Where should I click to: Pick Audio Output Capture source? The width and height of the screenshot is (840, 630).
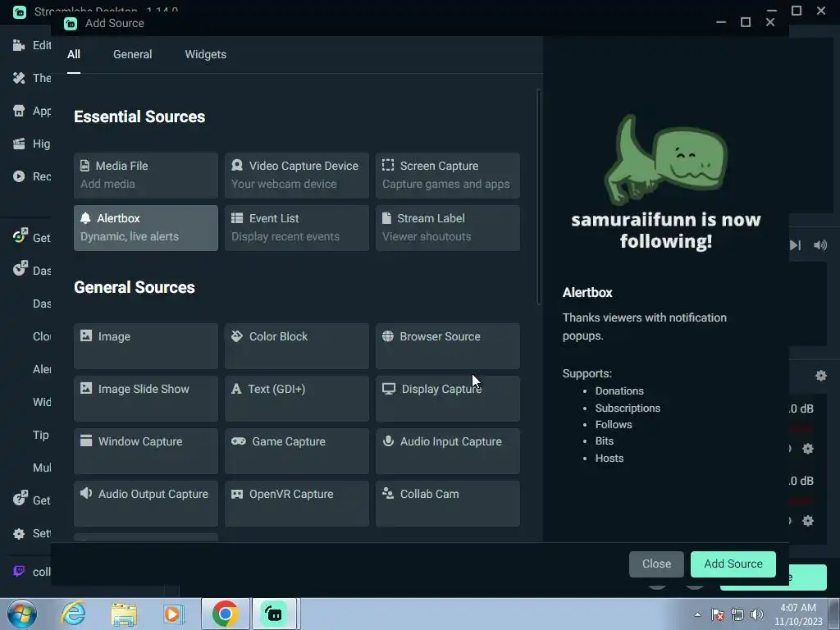(x=146, y=504)
